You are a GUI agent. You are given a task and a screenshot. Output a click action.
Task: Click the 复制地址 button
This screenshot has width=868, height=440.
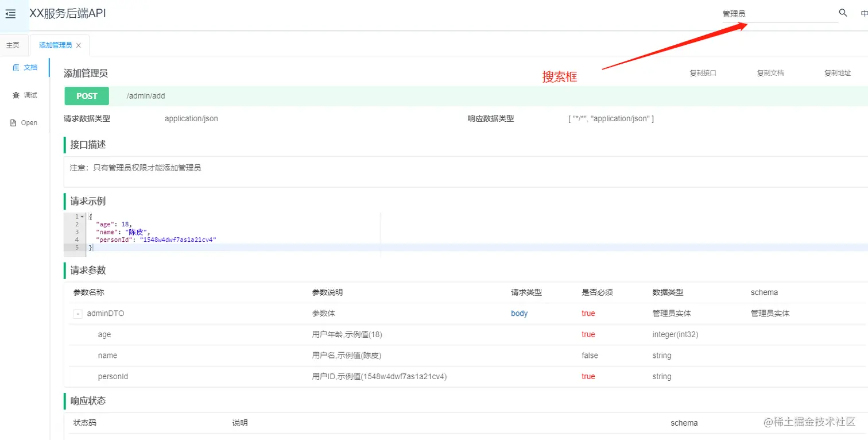click(x=838, y=73)
